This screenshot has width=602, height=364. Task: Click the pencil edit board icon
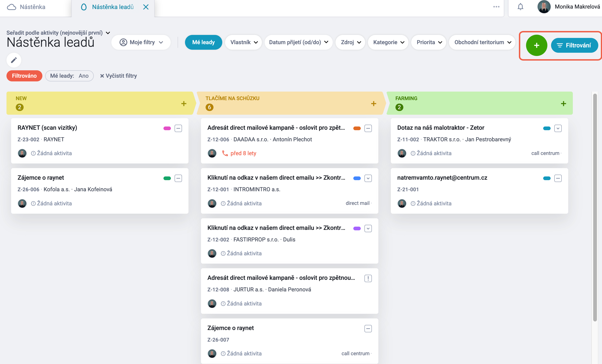coord(14,60)
